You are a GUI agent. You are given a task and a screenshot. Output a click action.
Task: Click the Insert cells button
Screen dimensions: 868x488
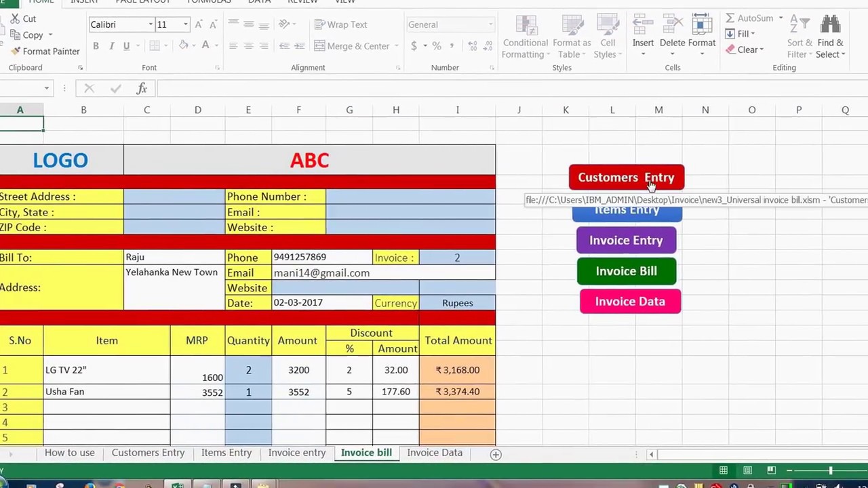pos(643,35)
